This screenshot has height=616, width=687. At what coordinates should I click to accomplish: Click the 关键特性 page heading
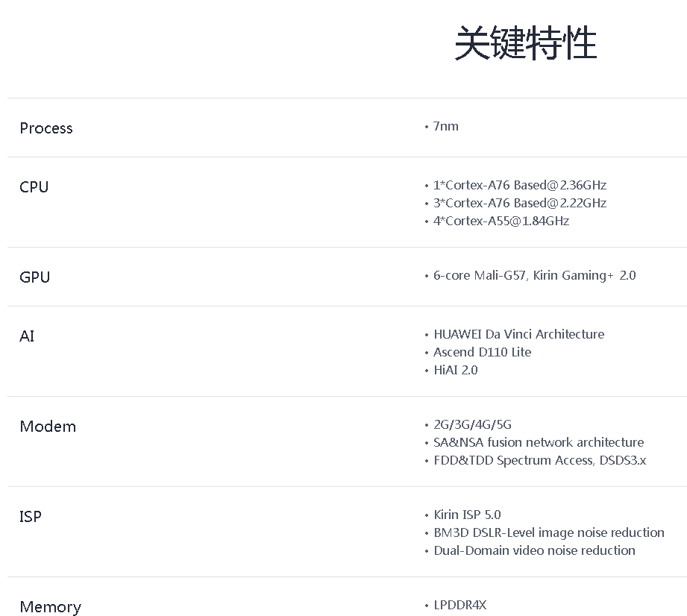coord(526,44)
